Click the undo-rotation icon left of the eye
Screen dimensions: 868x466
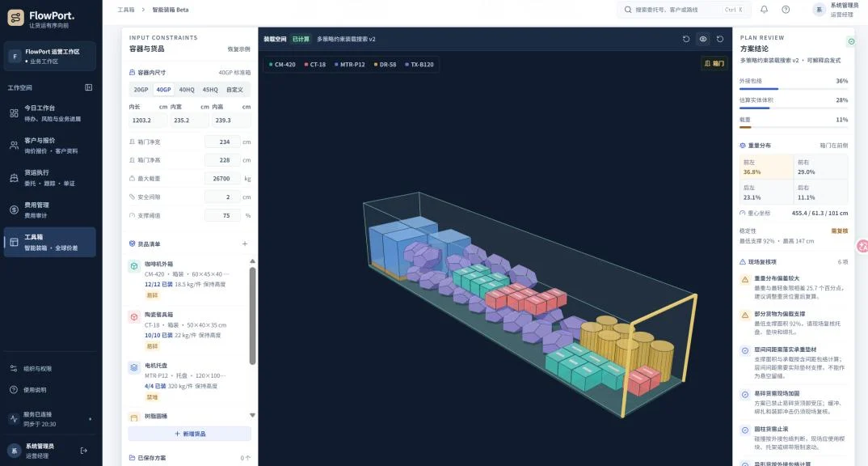point(686,40)
